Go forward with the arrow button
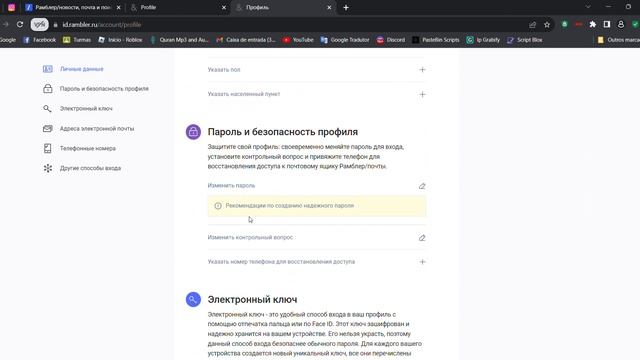Image resolution: width=640 pixels, height=360 pixels. pyautogui.click(x=5, y=24)
